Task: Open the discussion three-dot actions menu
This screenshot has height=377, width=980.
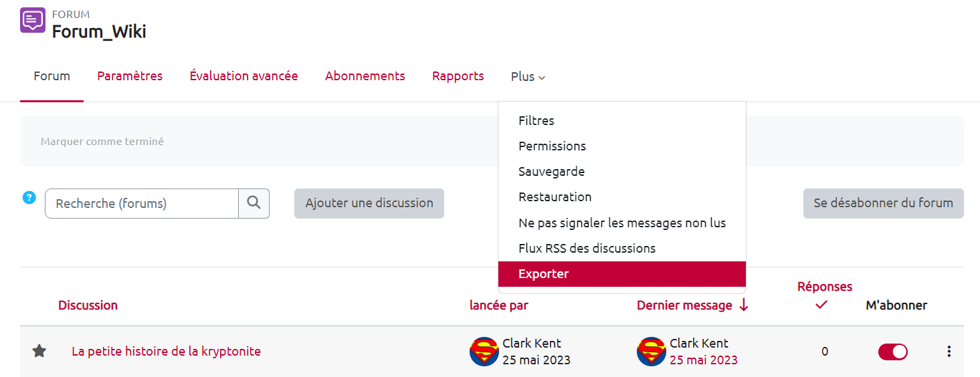Action: (x=949, y=352)
